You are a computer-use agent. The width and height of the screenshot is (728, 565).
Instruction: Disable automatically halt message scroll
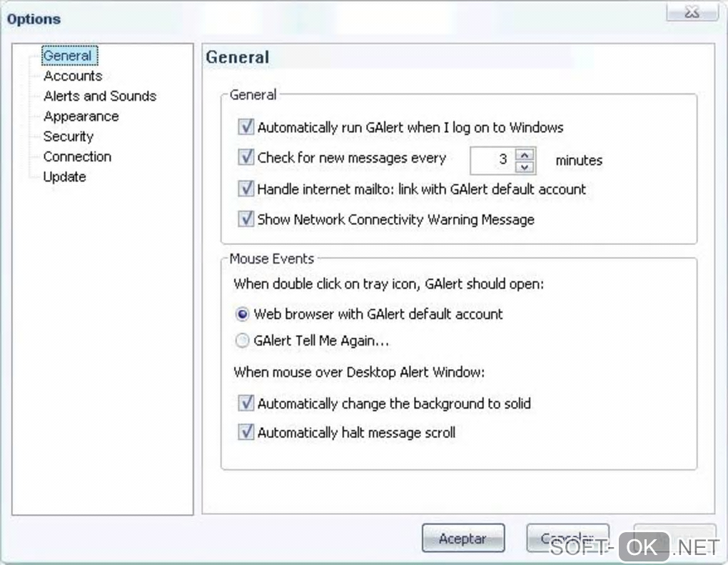tap(246, 432)
